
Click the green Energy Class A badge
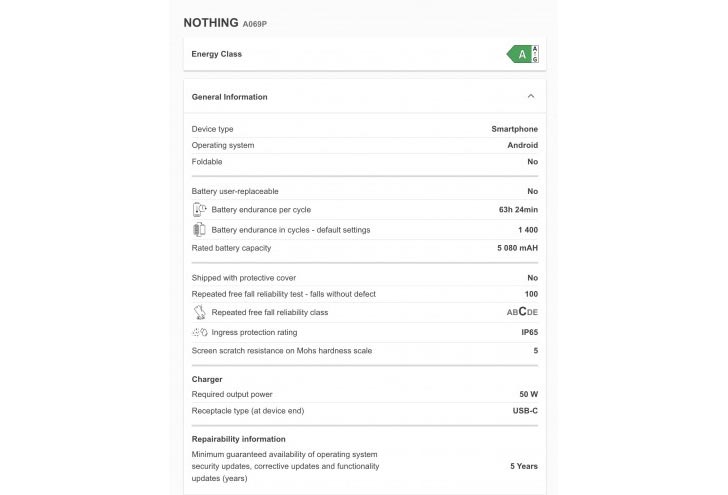[519, 54]
